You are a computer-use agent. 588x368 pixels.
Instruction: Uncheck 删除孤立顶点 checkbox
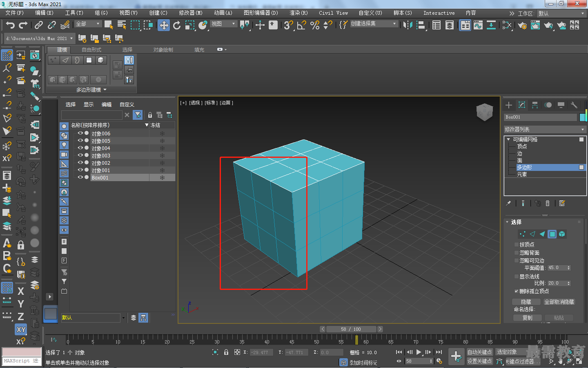(x=517, y=291)
